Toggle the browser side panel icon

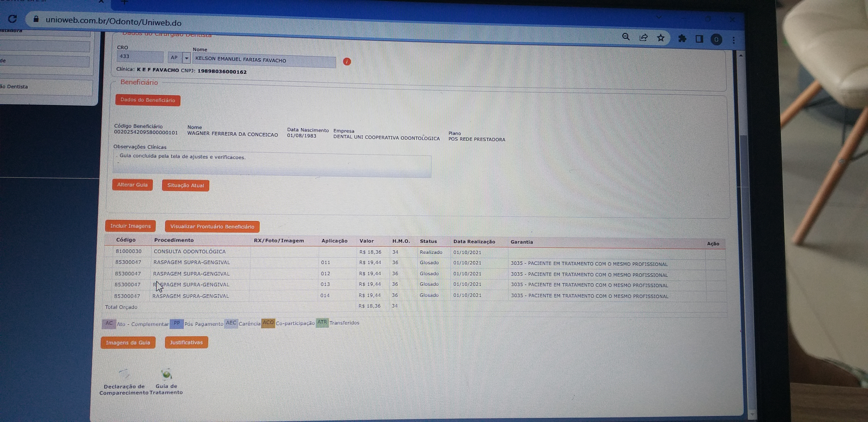(699, 39)
